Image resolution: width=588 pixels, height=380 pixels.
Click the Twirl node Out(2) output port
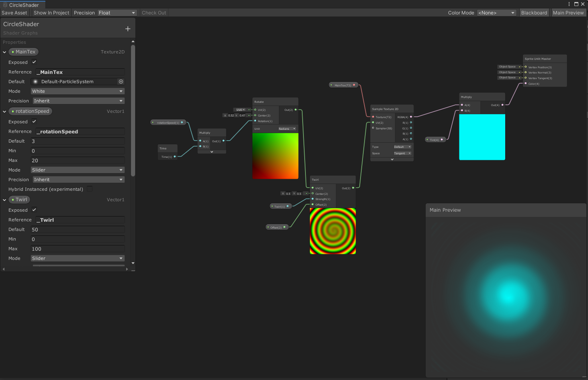click(353, 188)
